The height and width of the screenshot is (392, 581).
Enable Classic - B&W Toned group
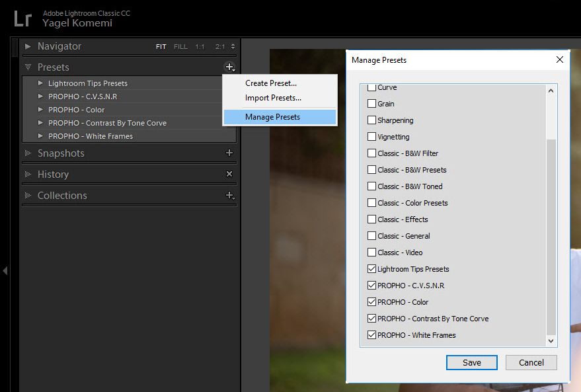(x=371, y=186)
